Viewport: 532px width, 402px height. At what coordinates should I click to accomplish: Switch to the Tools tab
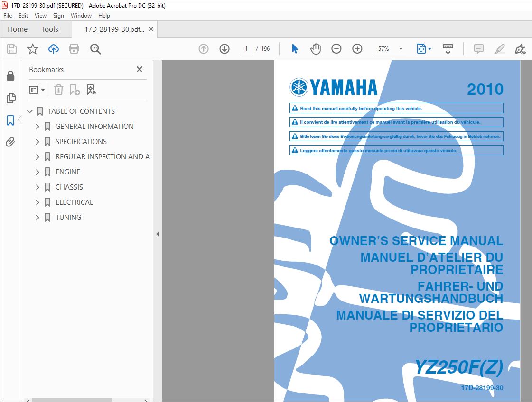pyautogui.click(x=50, y=29)
